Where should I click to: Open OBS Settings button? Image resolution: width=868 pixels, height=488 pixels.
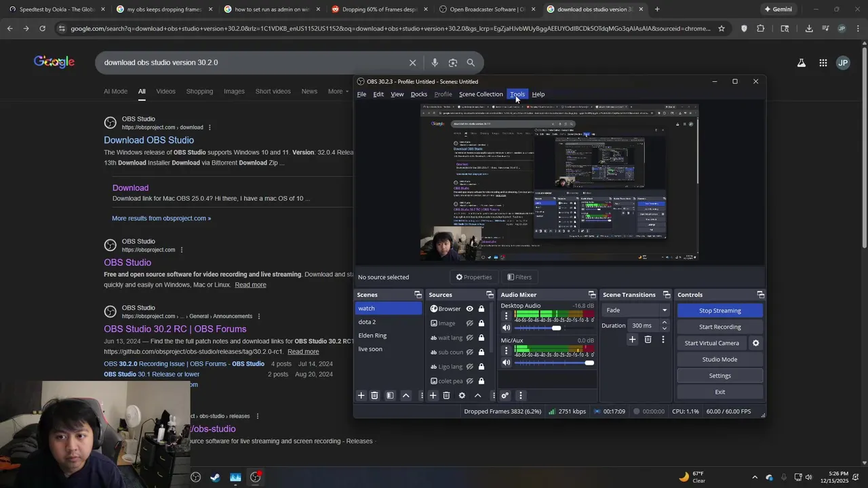click(719, 375)
